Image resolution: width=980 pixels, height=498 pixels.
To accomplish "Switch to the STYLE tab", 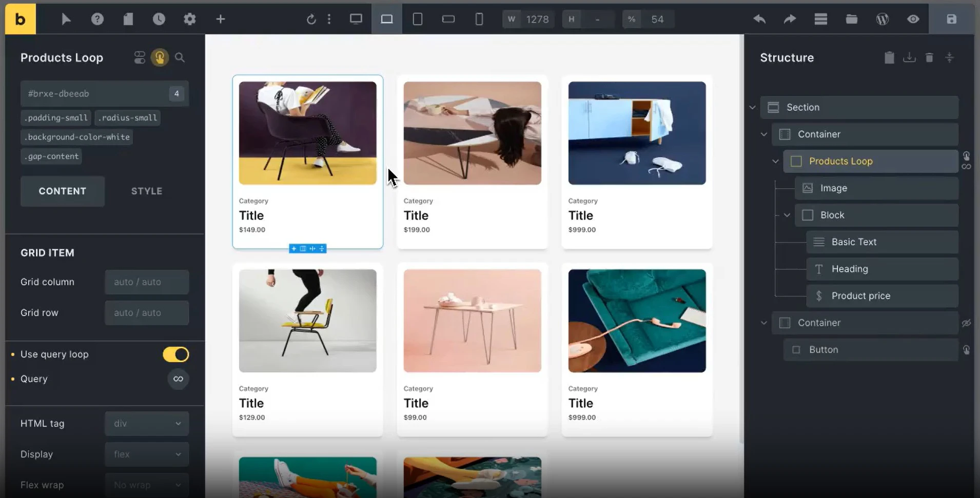I will [x=147, y=191].
